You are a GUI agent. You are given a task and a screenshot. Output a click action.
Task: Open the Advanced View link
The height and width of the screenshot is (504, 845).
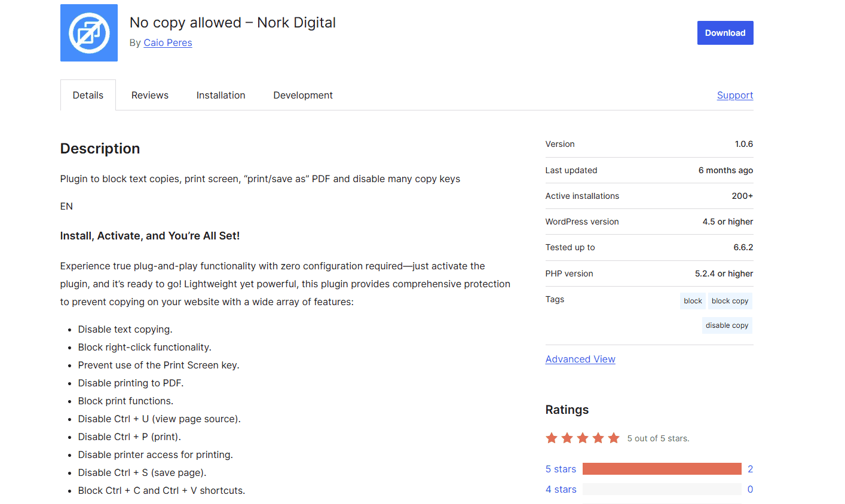click(x=580, y=359)
